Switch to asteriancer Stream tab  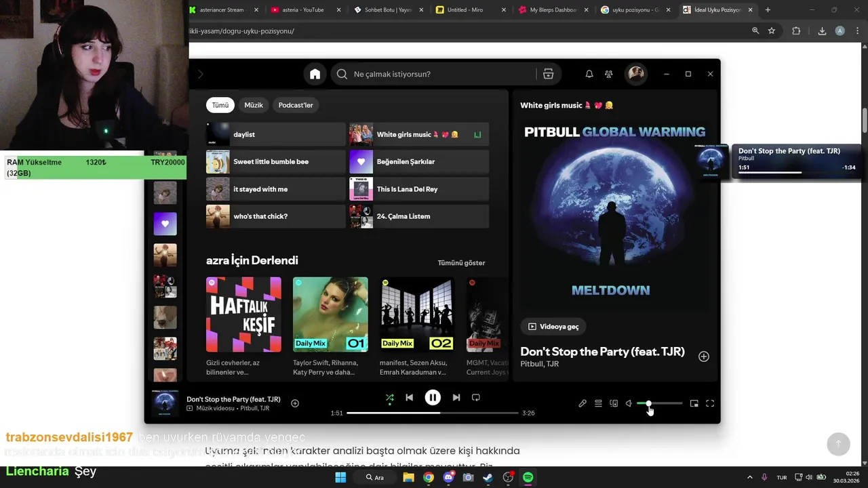(222, 10)
